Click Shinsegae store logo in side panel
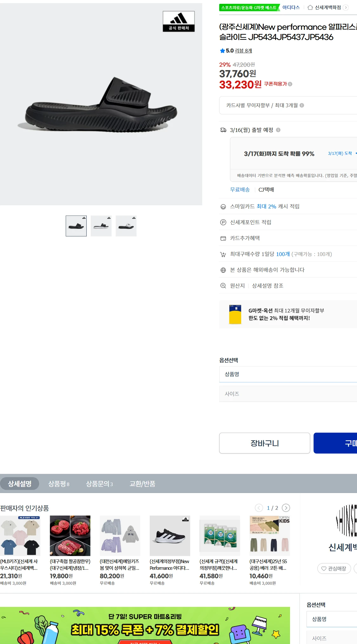 coord(346,520)
